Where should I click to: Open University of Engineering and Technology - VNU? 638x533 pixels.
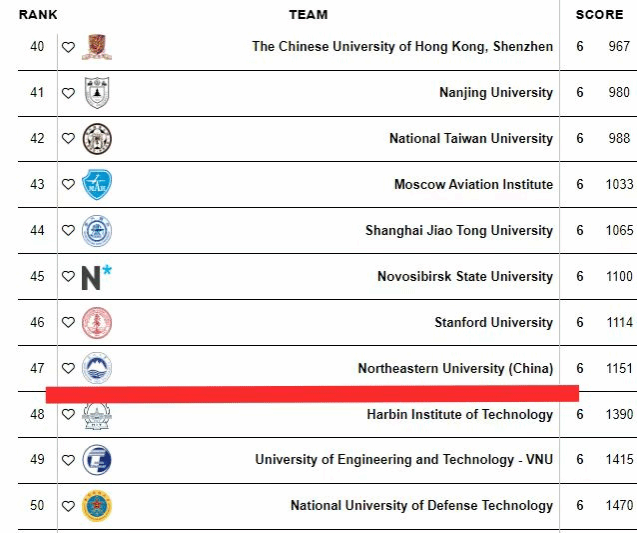(403, 460)
